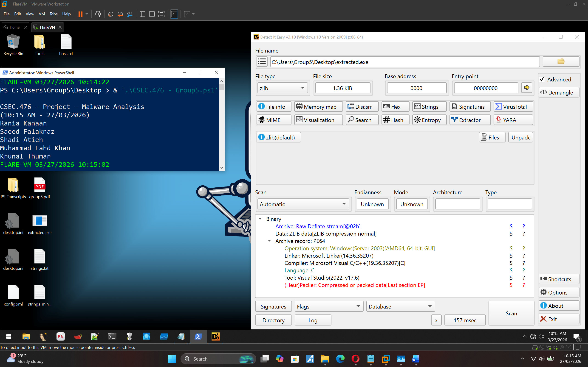Click the File name path field

click(404, 62)
